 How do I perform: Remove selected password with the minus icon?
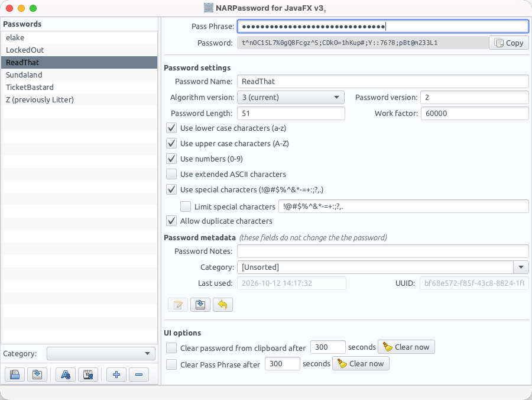(139, 375)
